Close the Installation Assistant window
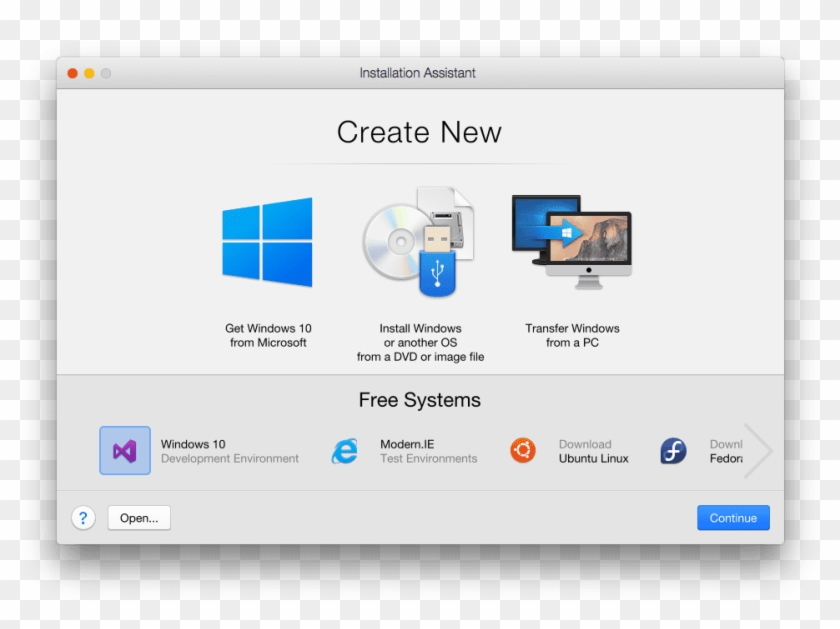Screen dimensions: 840x629 (72, 73)
